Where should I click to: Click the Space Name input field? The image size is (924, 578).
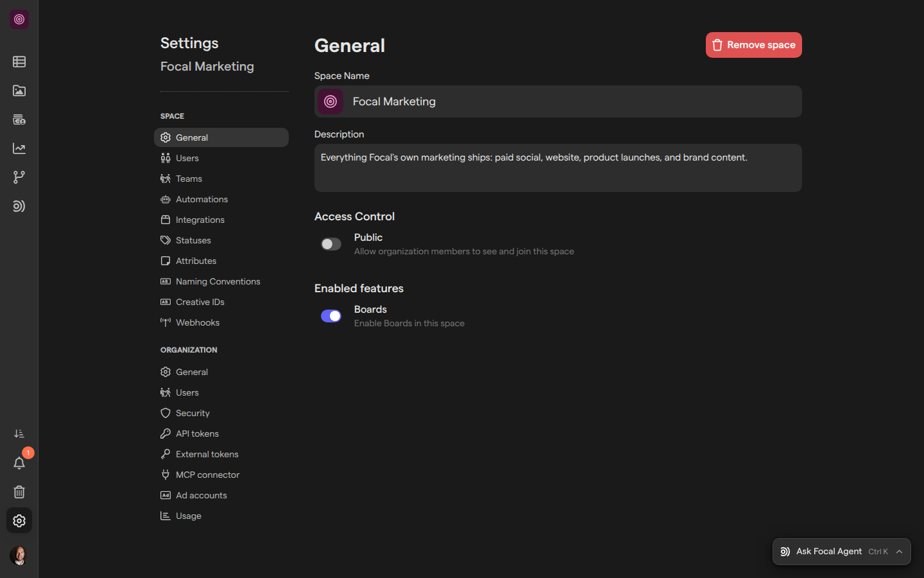coord(558,101)
